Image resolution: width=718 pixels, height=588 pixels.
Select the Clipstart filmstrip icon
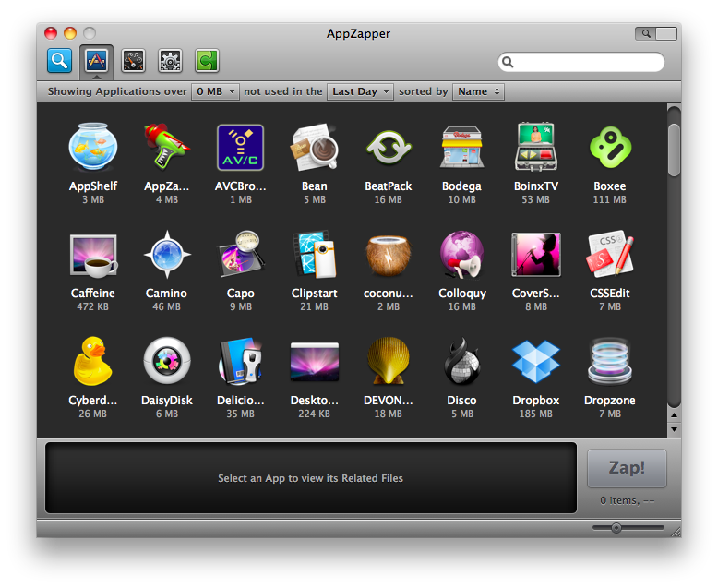314,254
